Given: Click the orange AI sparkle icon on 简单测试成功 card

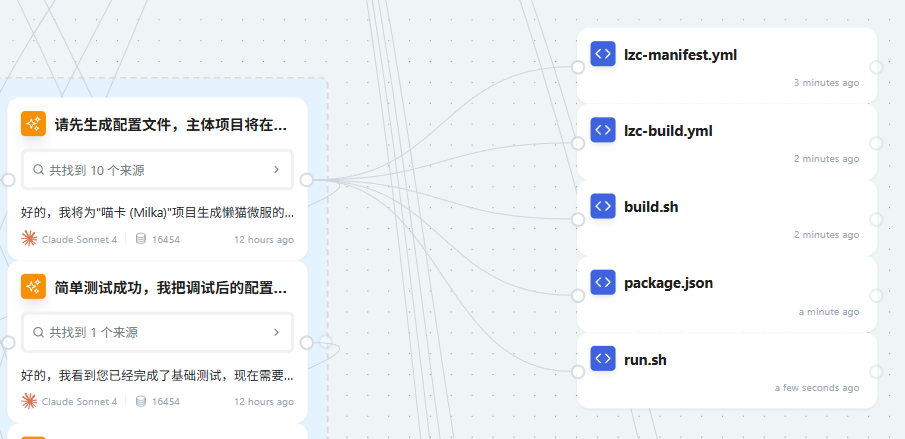Looking at the screenshot, I should pos(33,287).
